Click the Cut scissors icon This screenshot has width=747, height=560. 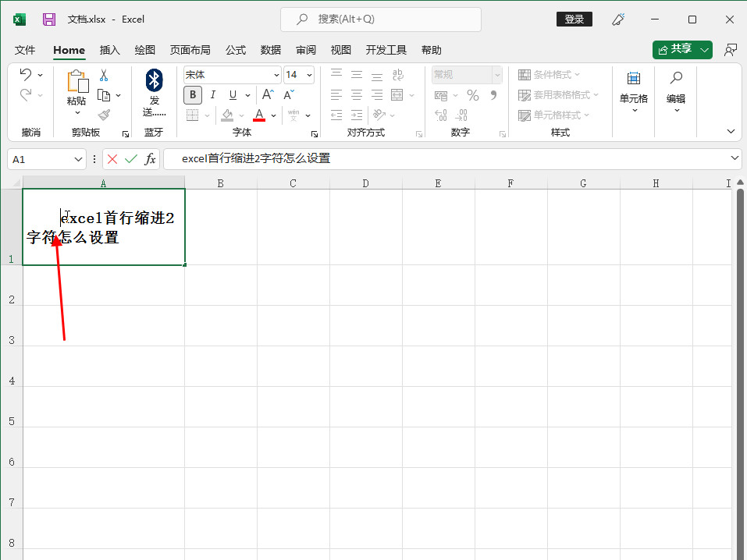tap(104, 75)
